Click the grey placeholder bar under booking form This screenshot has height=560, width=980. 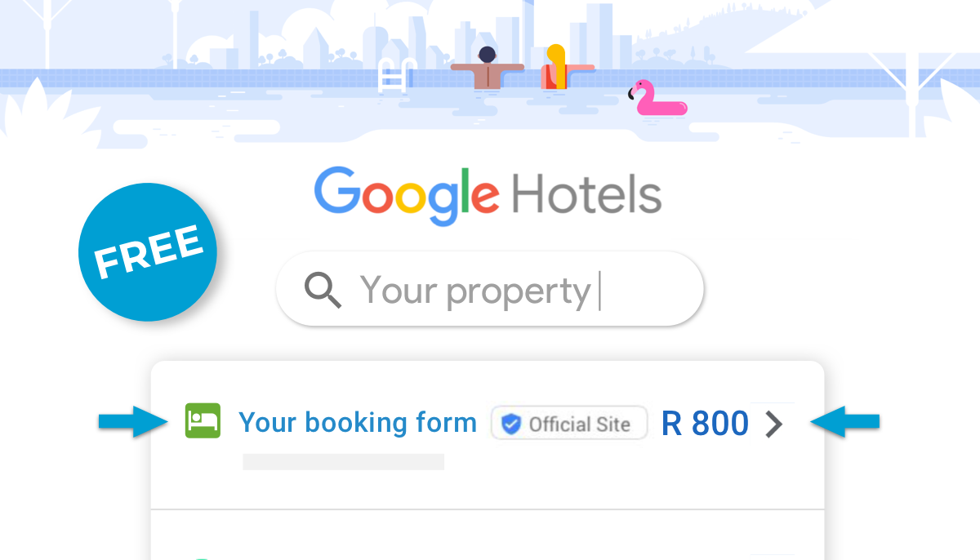(x=343, y=462)
